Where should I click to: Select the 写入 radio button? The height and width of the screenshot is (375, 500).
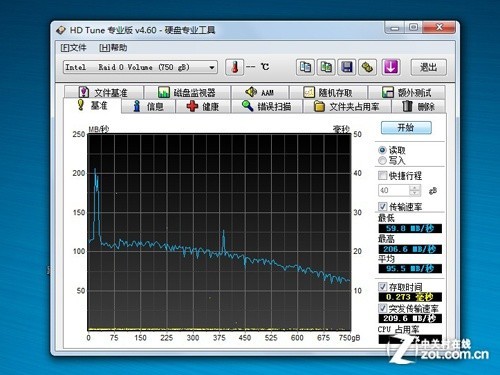382,161
